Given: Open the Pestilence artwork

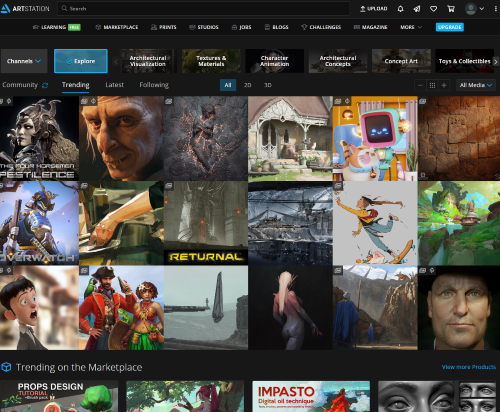Looking at the screenshot, I should click(x=39, y=138).
